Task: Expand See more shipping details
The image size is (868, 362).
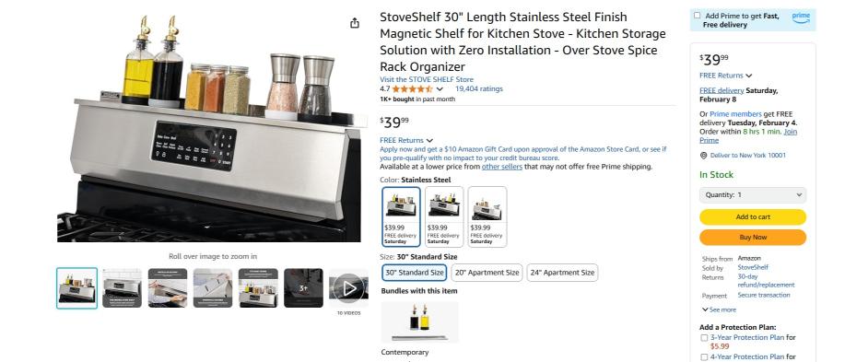Action: click(719, 309)
